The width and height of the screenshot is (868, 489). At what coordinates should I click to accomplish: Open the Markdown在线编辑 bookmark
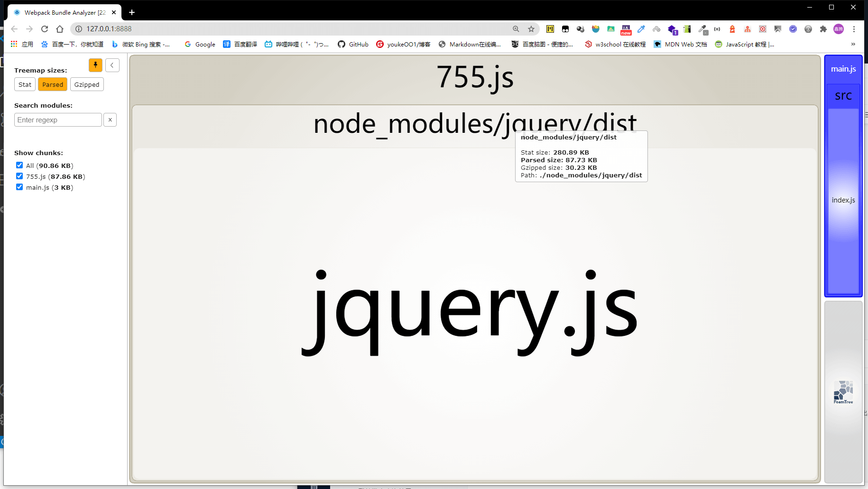[x=470, y=44]
